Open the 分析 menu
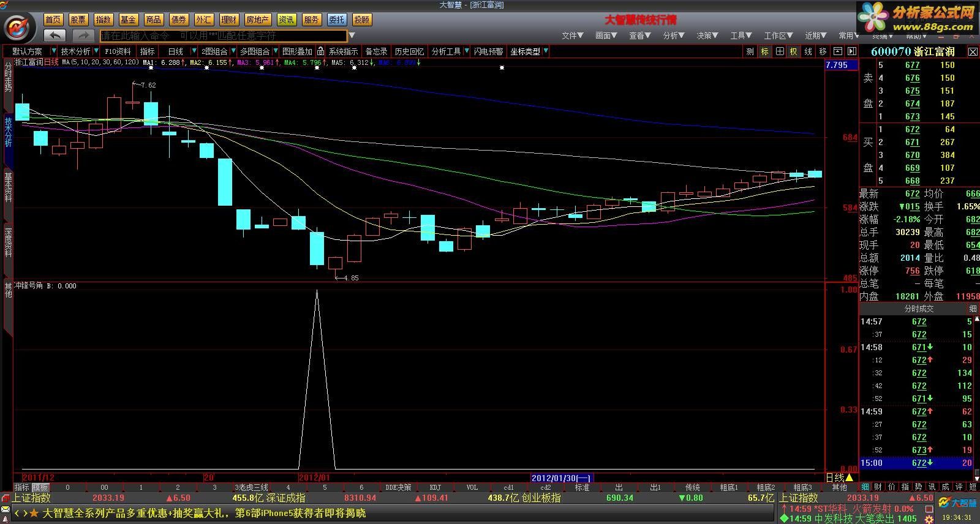 674,36
